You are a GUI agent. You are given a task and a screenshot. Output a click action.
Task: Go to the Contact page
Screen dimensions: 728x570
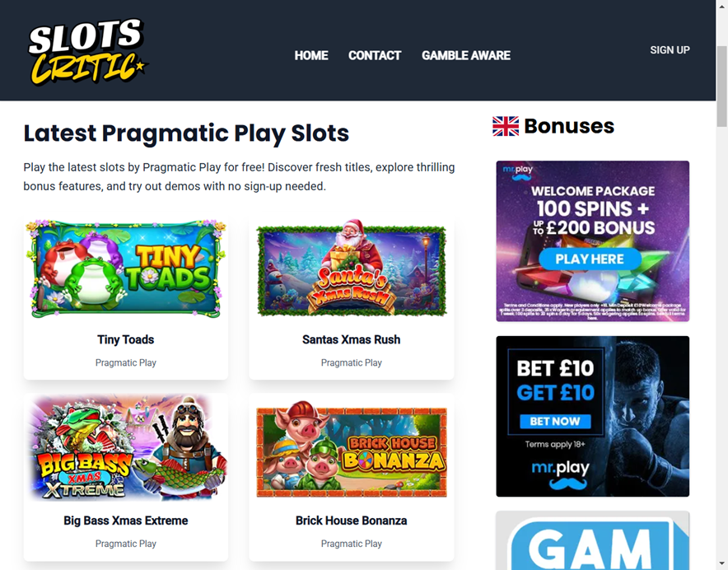click(x=375, y=56)
